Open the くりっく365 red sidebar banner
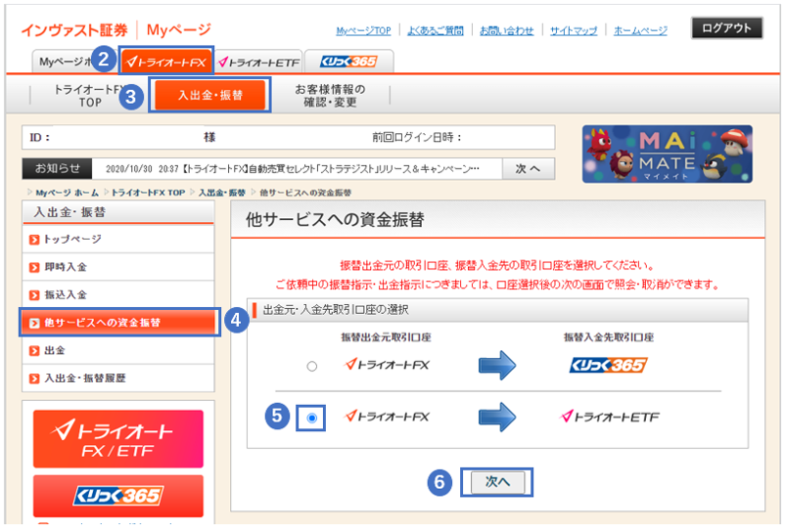785x532 pixels. tap(118, 496)
